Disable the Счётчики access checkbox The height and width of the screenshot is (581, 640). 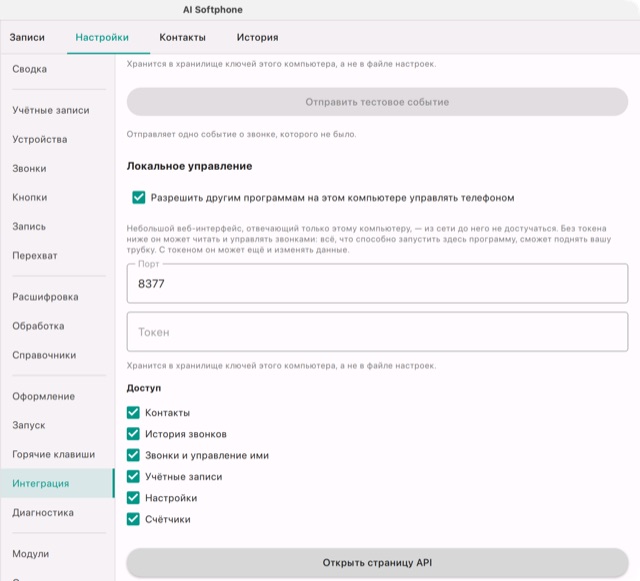click(133, 519)
